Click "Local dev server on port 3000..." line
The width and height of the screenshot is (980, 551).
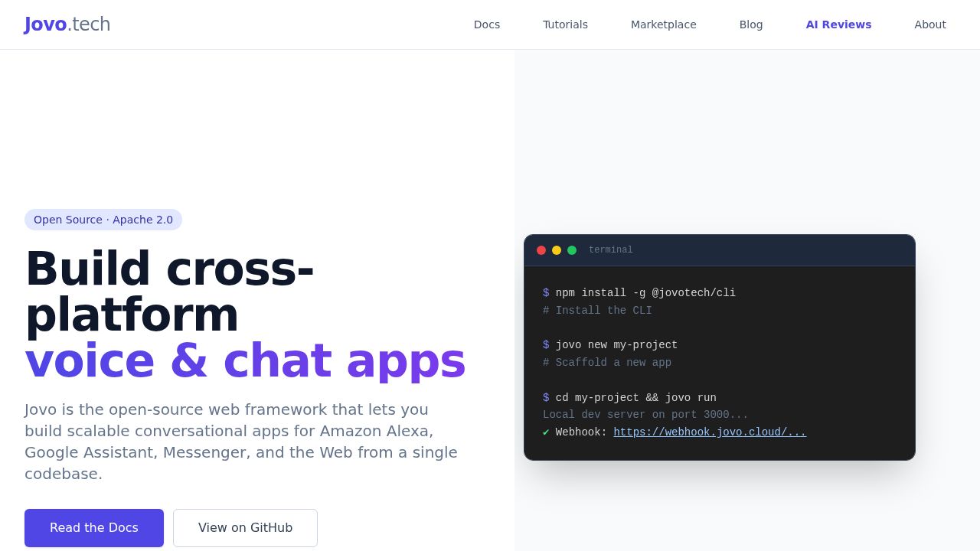[645, 415]
